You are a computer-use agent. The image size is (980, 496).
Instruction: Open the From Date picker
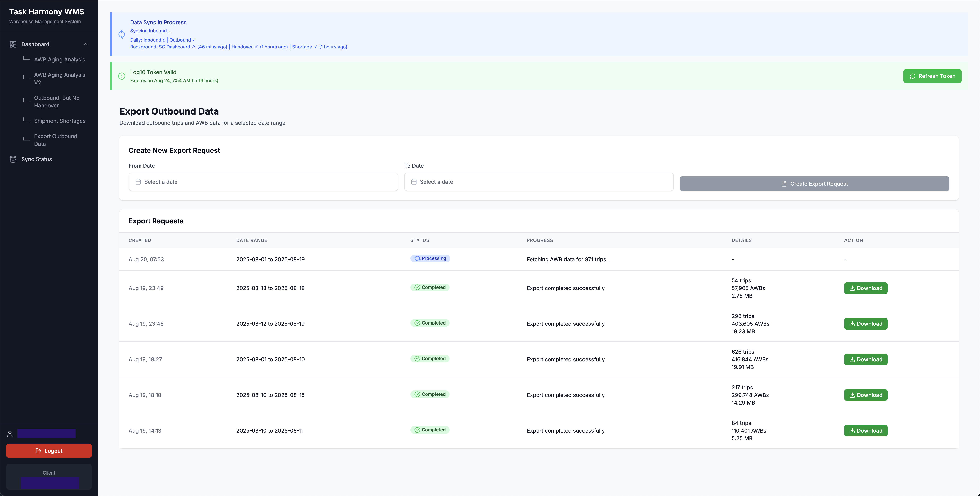pyautogui.click(x=263, y=182)
